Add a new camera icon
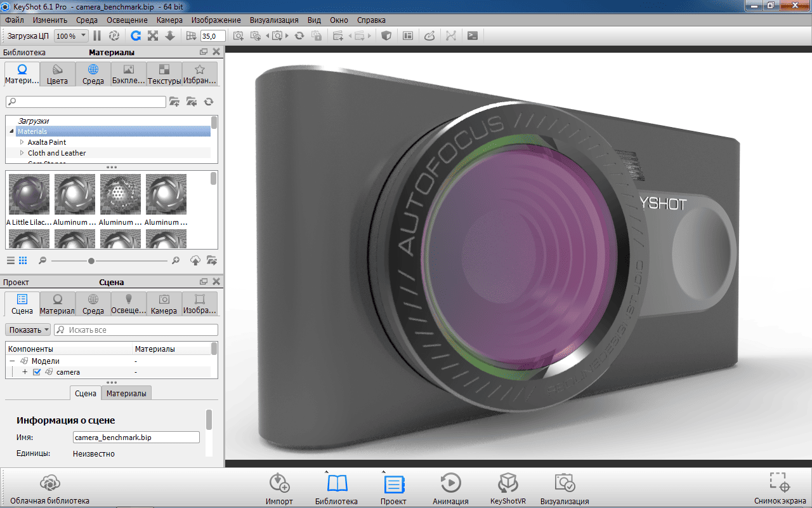 239,36
